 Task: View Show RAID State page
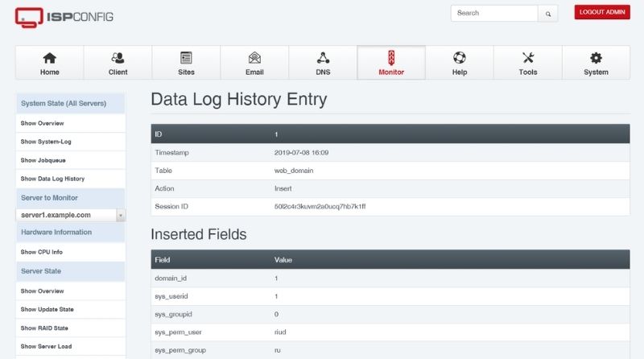[x=44, y=328]
